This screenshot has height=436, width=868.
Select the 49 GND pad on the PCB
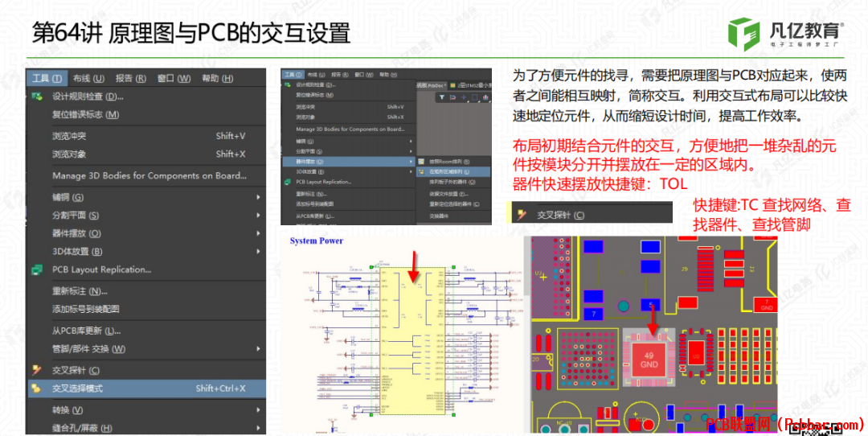tap(649, 360)
